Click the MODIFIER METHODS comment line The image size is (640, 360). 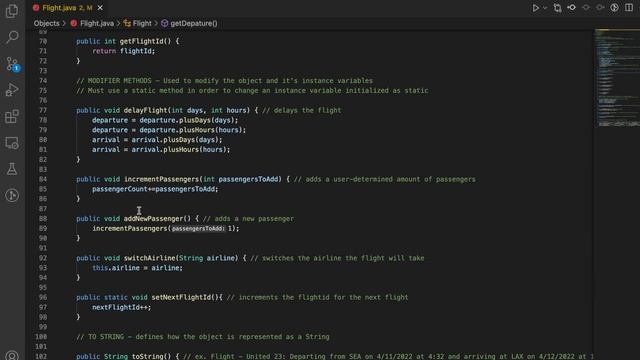coord(224,81)
